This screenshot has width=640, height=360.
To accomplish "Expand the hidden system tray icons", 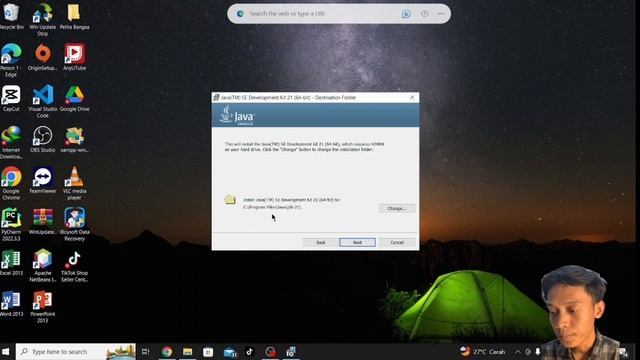I will (x=518, y=351).
